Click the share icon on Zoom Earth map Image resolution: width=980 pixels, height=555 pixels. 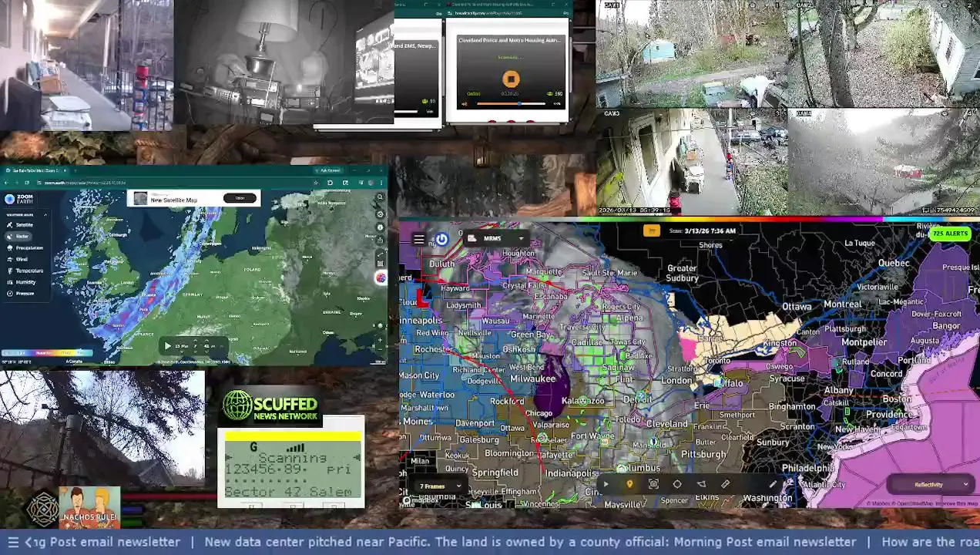click(381, 240)
